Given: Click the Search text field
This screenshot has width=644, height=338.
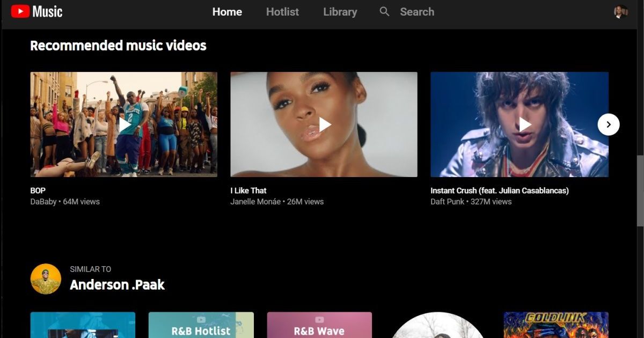Looking at the screenshot, I should pos(417,12).
